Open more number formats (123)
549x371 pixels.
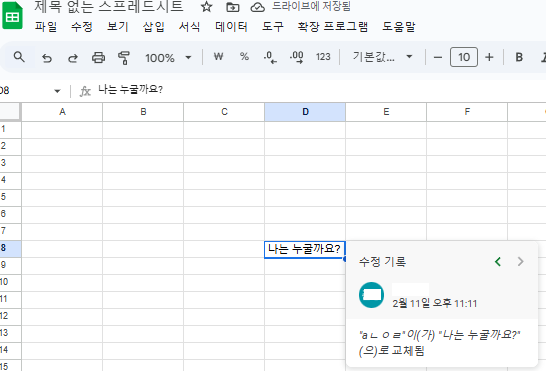323,57
